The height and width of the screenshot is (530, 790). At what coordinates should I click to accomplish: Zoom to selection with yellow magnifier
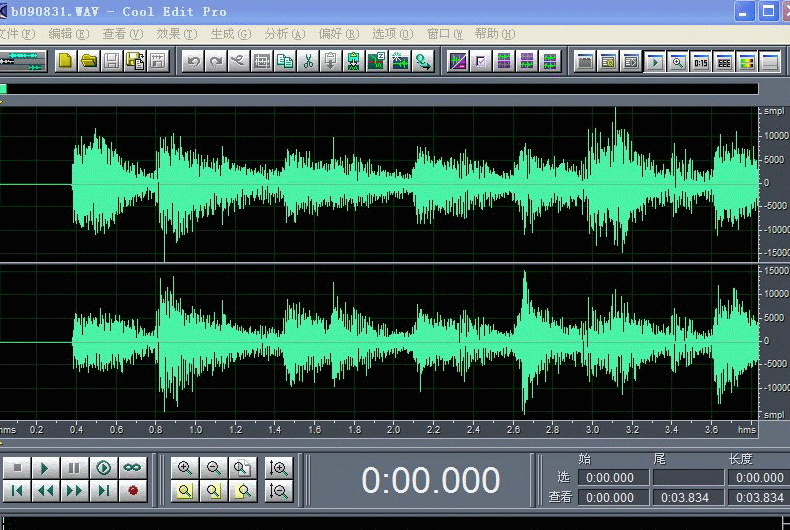[184, 491]
